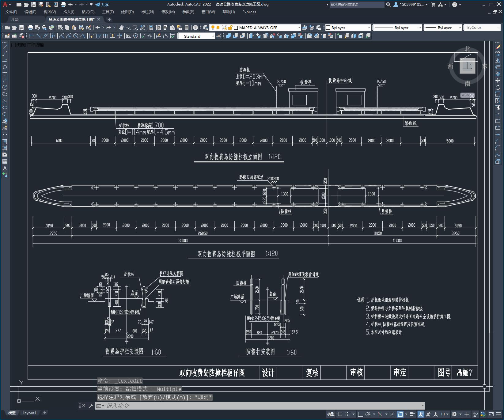Click the Diameter dimension tool icon
The width and height of the screenshot is (504, 420).
click(x=75, y=36)
